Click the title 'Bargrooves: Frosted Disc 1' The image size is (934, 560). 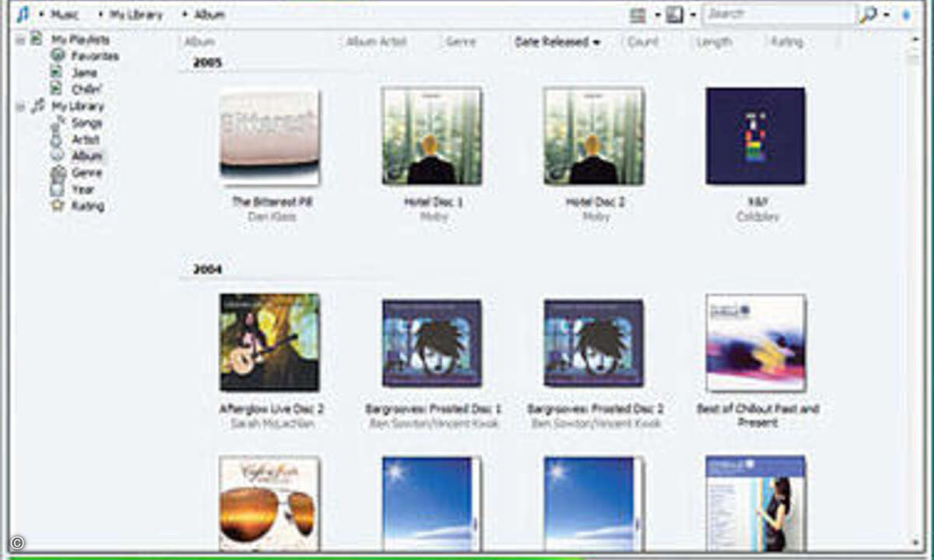pos(434,408)
